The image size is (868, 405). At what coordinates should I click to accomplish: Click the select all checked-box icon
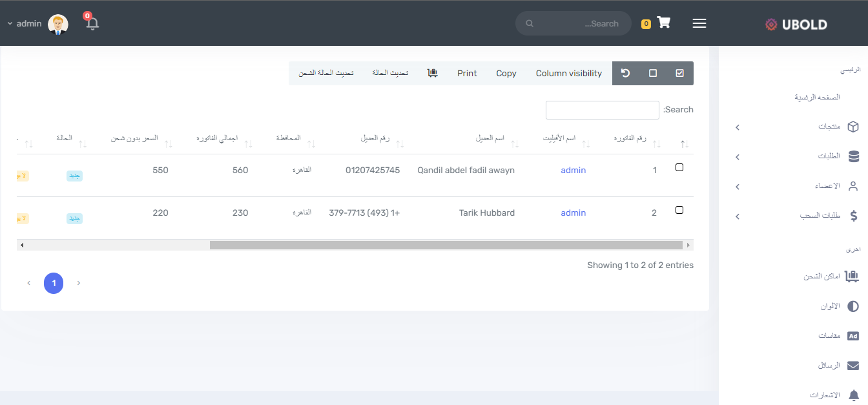point(679,74)
